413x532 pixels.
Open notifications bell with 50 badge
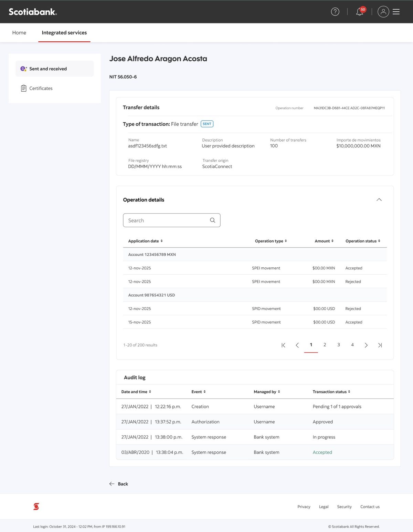click(x=361, y=11)
